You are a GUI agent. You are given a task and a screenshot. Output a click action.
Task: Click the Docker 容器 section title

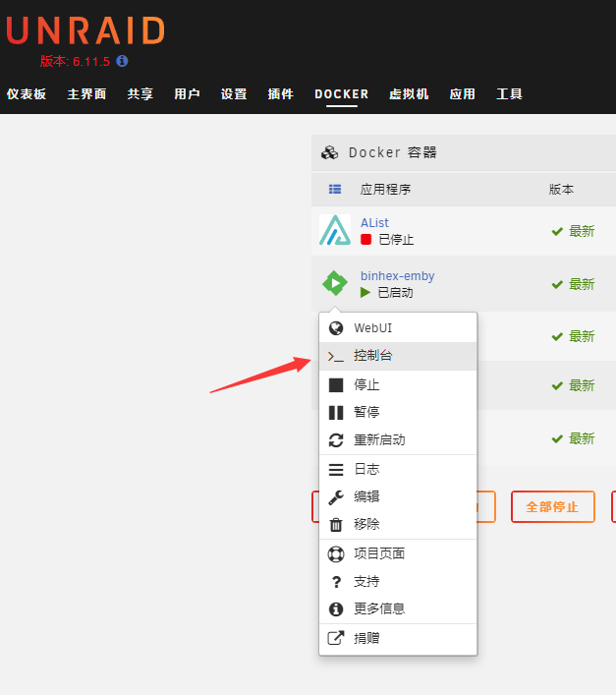click(393, 152)
